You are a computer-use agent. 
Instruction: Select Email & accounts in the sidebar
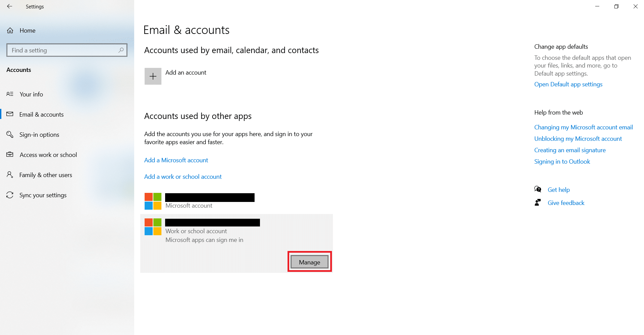coord(41,115)
